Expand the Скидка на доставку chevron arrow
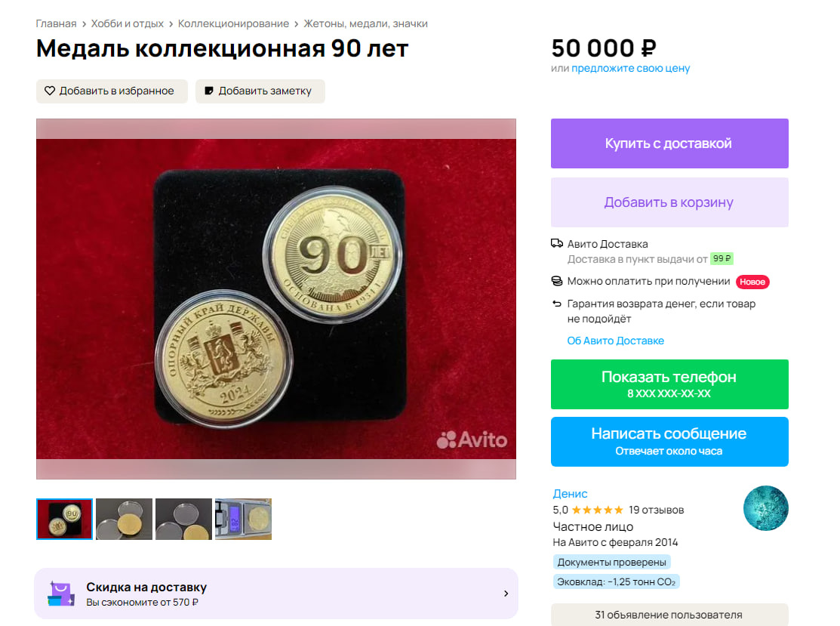Screen dimensions: 840x626 [506, 594]
